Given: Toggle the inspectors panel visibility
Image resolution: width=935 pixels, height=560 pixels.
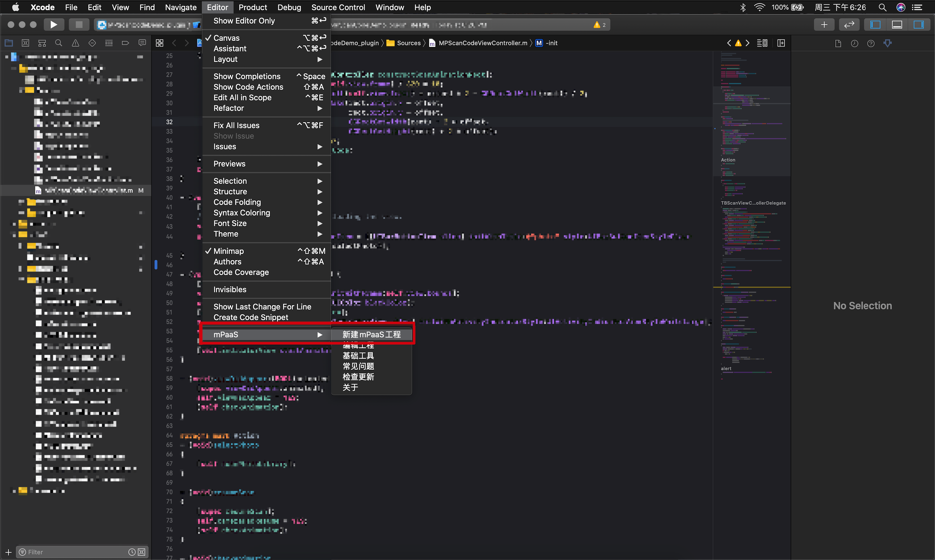Looking at the screenshot, I should pyautogui.click(x=919, y=25).
